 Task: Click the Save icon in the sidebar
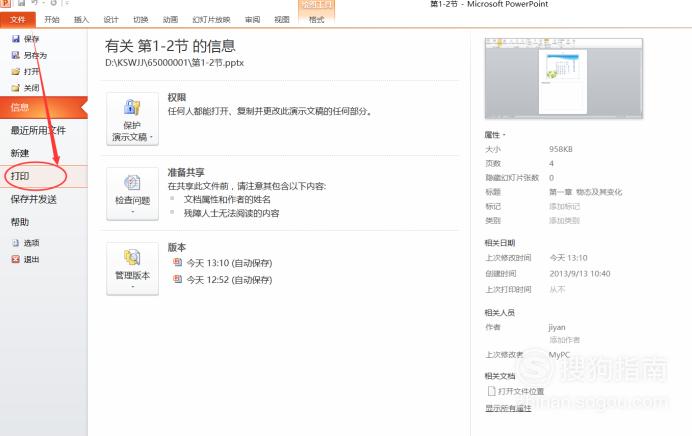[x=16, y=39]
